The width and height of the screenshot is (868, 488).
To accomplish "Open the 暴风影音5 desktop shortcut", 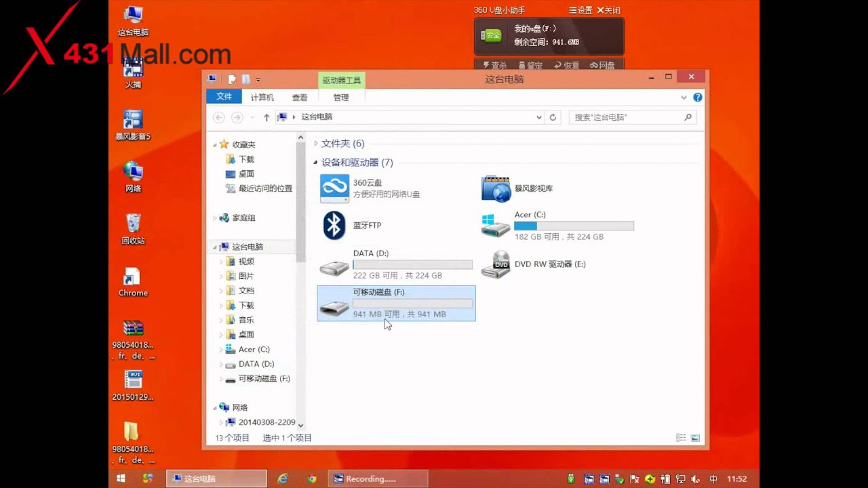I will tap(133, 126).
